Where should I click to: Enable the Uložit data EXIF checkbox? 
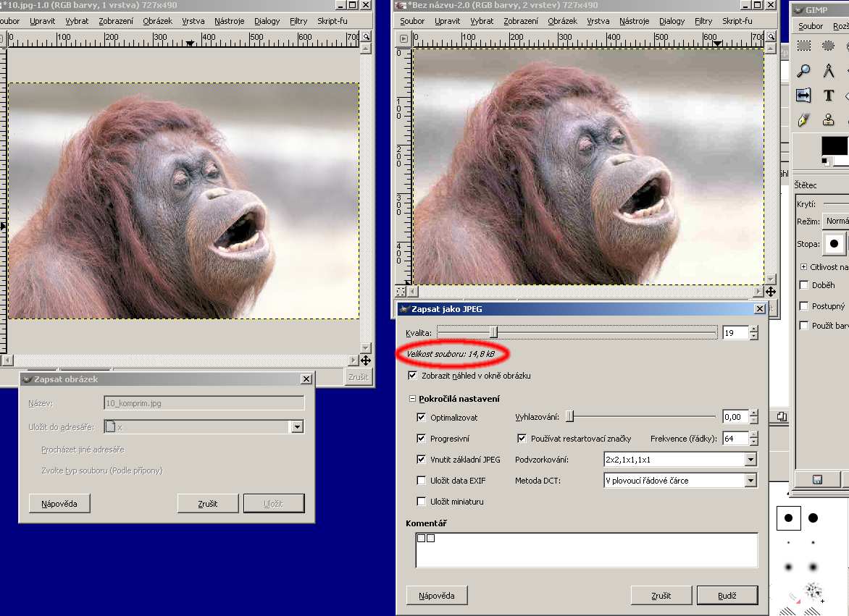click(x=422, y=481)
